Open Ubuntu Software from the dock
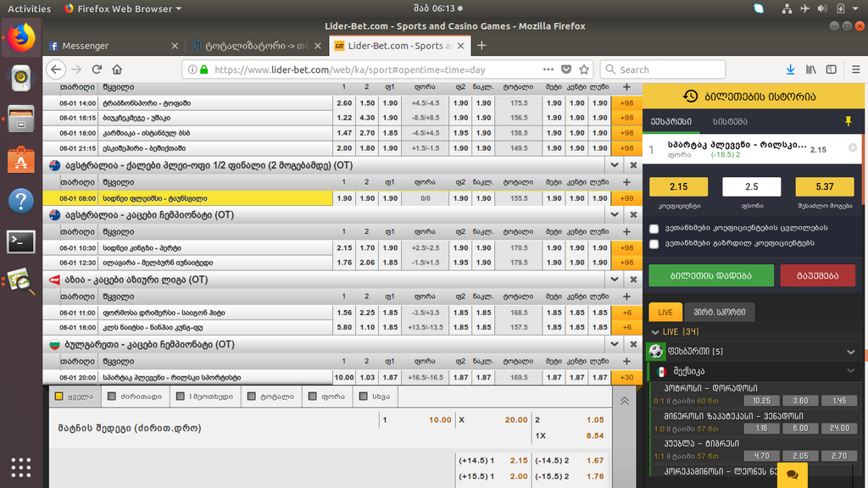This screenshot has height=488, width=868. pyautogui.click(x=21, y=160)
